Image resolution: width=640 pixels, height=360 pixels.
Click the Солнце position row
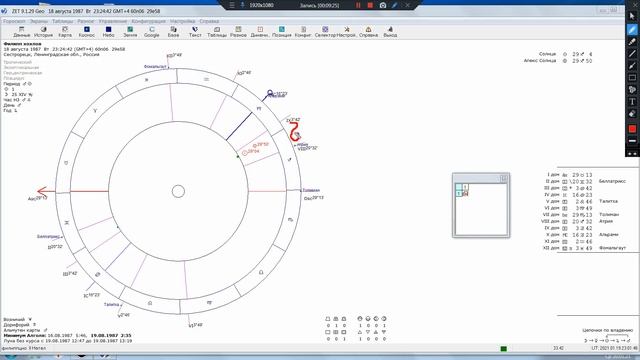pyautogui.click(x=565, y=54)
